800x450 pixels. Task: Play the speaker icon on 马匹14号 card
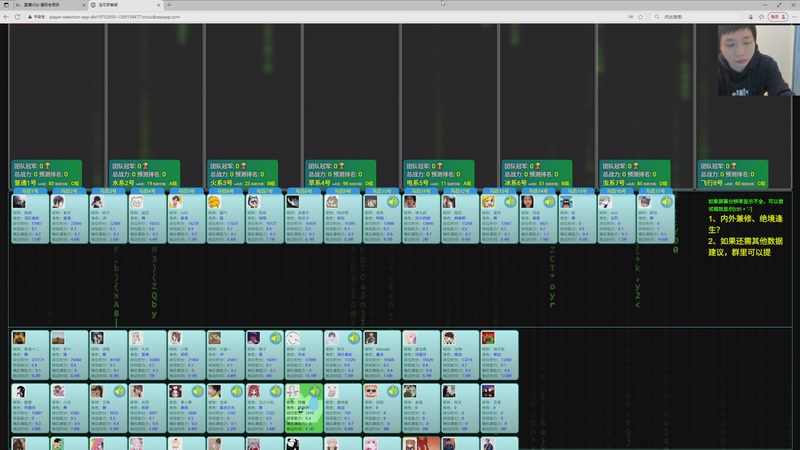point(549,202)
